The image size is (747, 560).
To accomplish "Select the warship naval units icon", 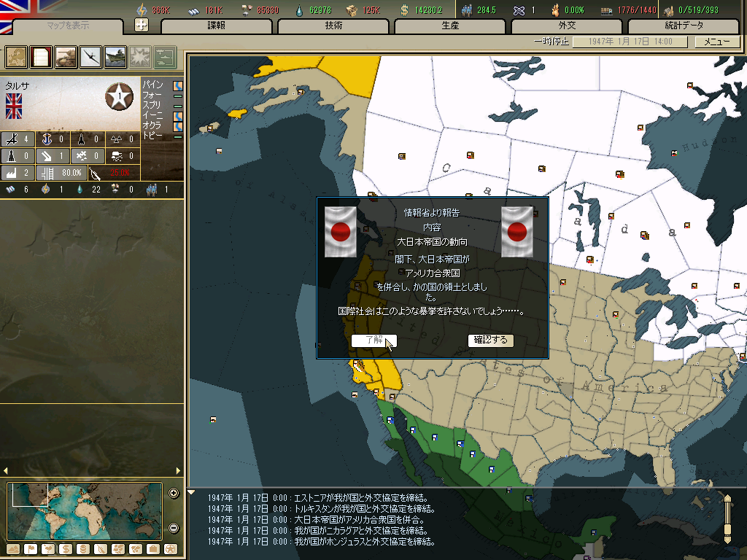I will 115,57.
